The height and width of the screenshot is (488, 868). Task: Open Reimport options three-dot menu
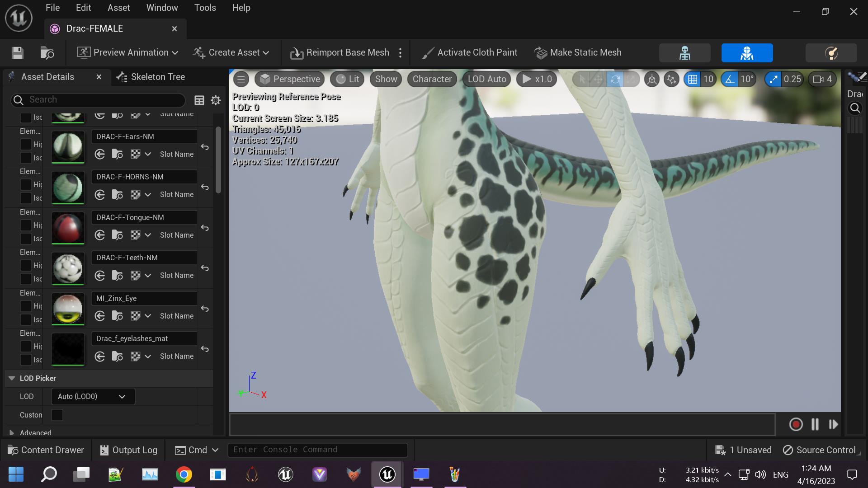[400, 53]
